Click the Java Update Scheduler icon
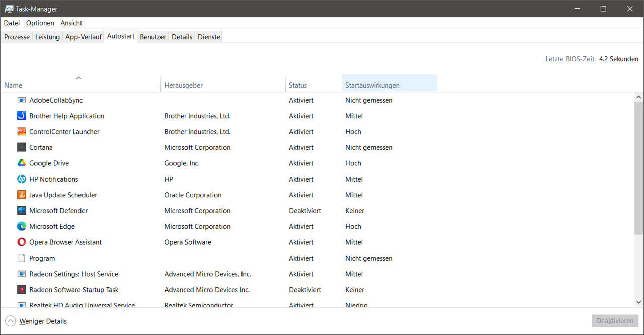Image resolution: width=644 pixels, height=335 pixels. (x=21, y=195)
